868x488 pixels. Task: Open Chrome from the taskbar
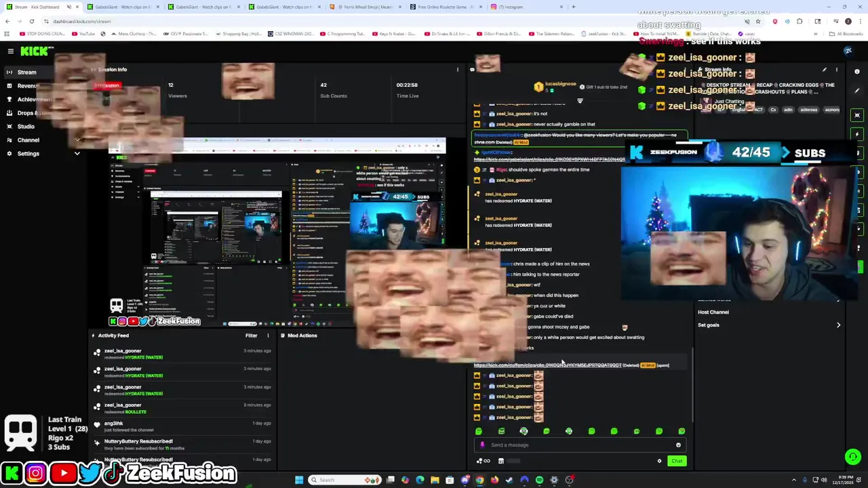tap(479, 480)
